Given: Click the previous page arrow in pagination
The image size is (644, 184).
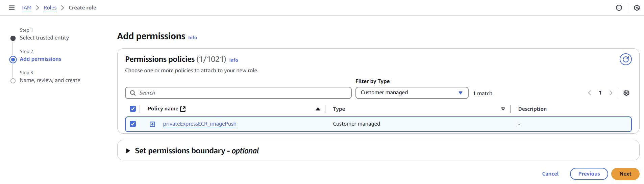Looking at the screenshot, I should tap(589, 93).
